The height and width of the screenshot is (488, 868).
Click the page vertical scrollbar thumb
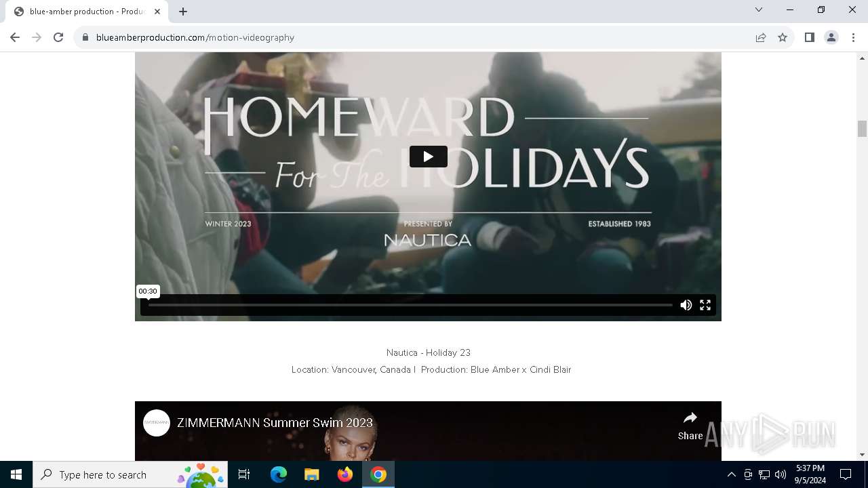point(862,129)
